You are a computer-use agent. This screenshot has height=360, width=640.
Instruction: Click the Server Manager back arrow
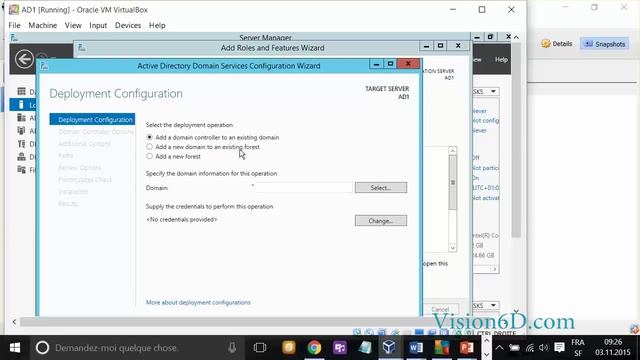pyautogui.click(x=24, y=59)
